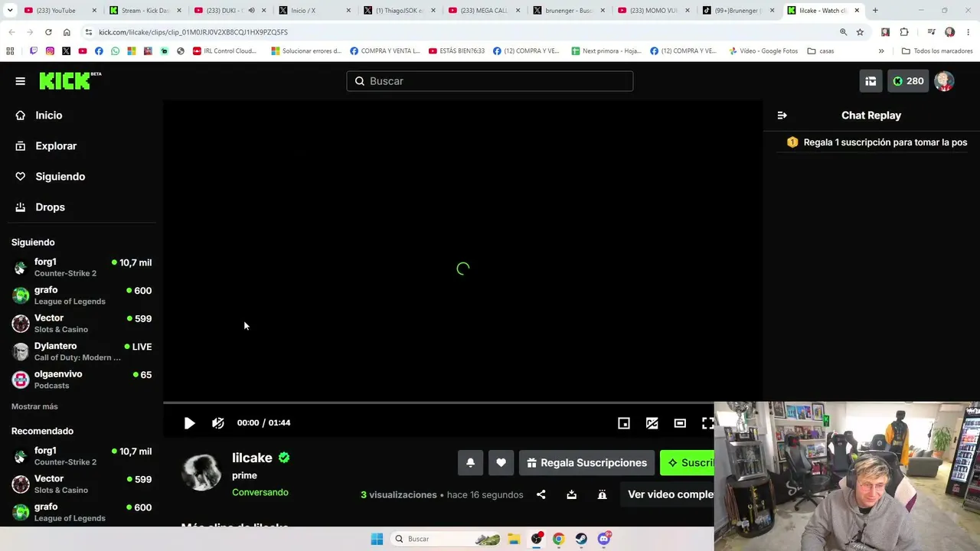This screenshot has width=980, height=551.
Task: Collapse the Chat Replay panel
Action: point(782,116)
